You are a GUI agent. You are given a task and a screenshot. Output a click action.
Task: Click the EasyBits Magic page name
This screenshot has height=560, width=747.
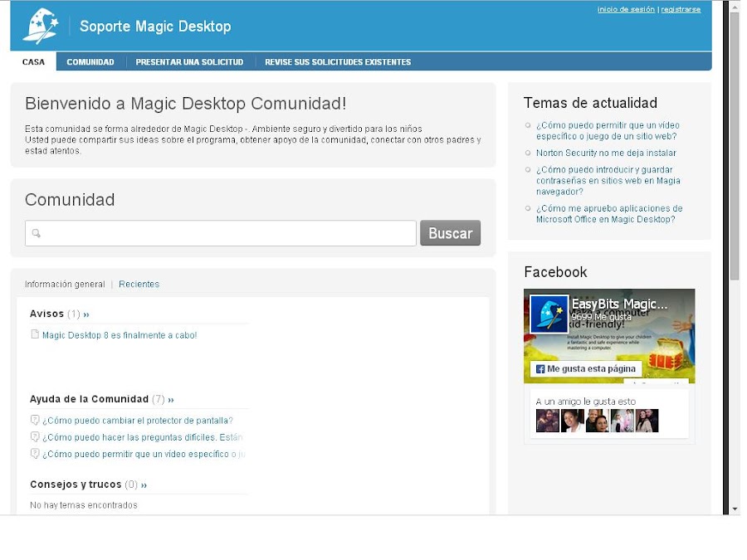tap(619, 304)
